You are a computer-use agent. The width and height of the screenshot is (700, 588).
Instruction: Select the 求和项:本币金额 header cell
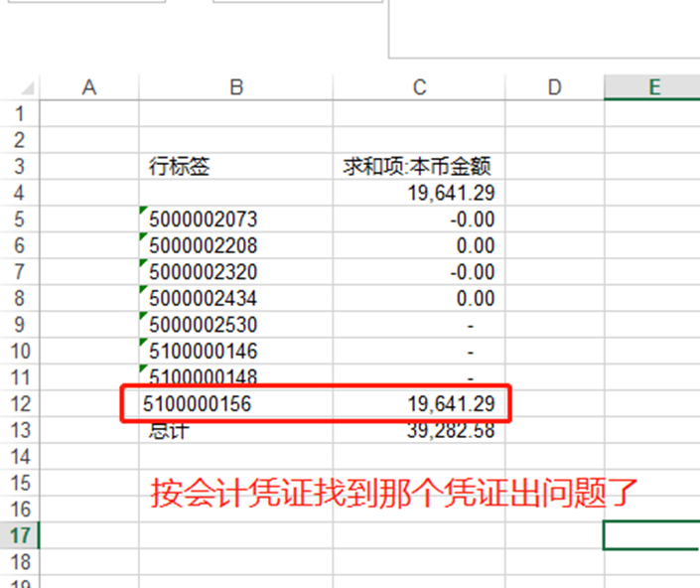click(418, 167)
